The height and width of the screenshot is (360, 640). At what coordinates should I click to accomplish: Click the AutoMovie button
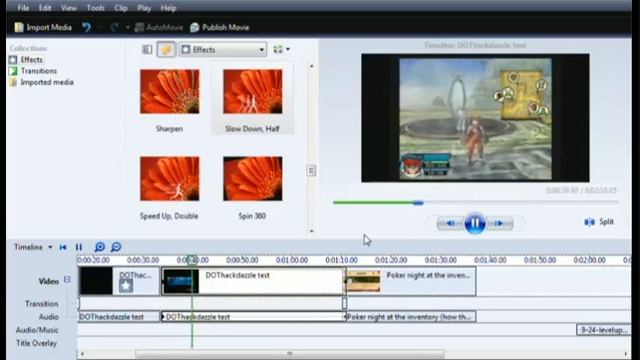[159, 27]
